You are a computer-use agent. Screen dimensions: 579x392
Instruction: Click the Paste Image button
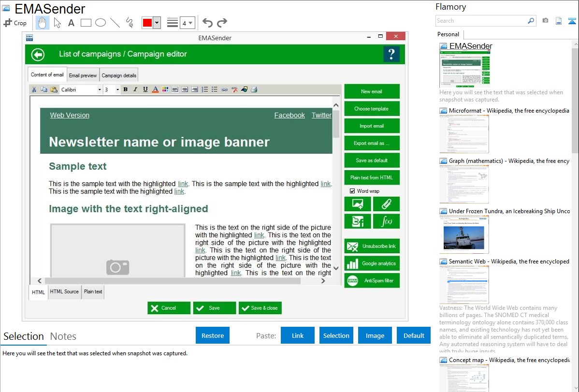pos(375,335)
